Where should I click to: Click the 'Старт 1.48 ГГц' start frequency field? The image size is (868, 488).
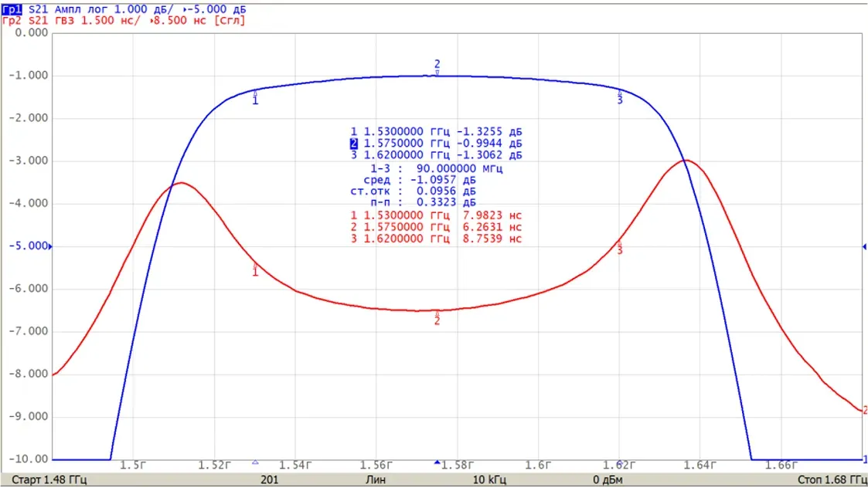tap(49, 480)
